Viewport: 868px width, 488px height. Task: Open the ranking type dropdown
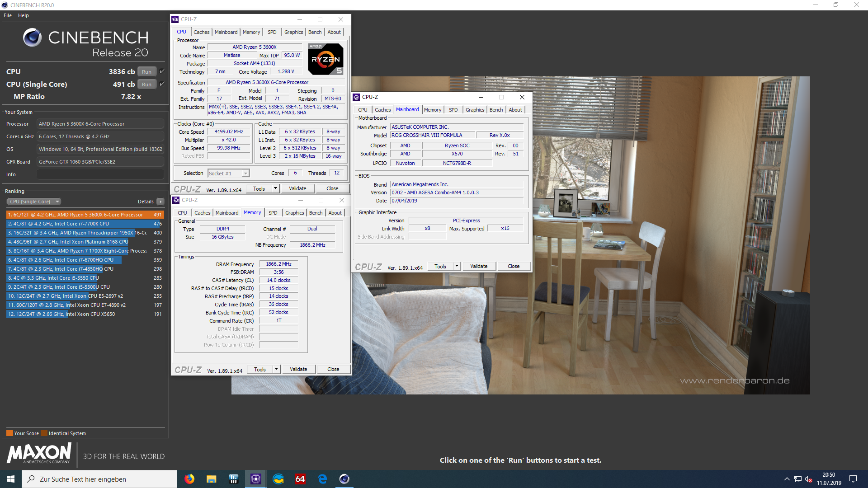coord(34,202)
